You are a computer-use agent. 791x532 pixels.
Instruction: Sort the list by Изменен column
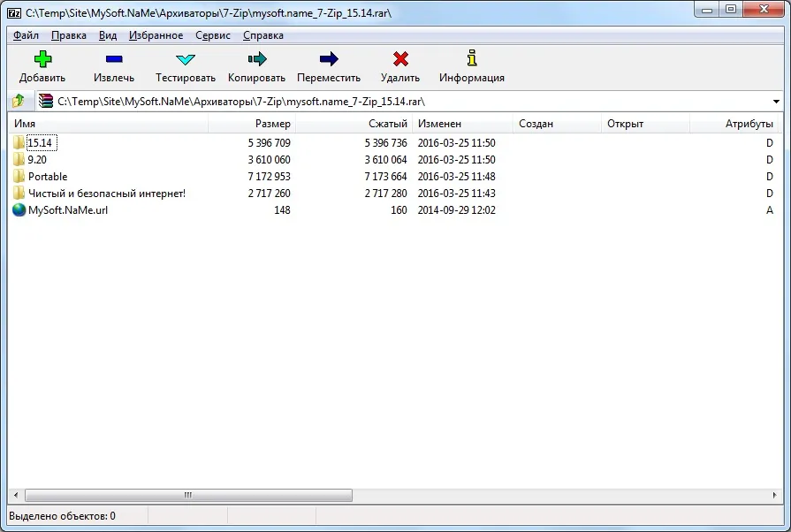pos(462,124)
